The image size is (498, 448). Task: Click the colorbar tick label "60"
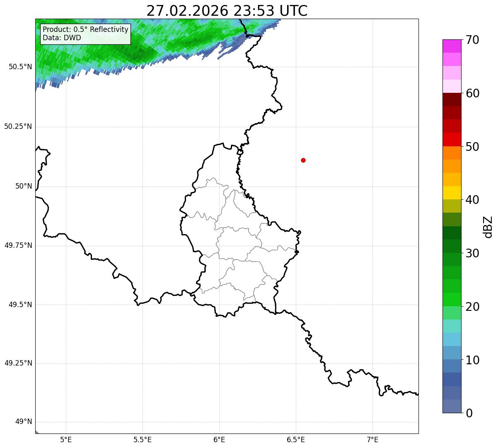472,93
